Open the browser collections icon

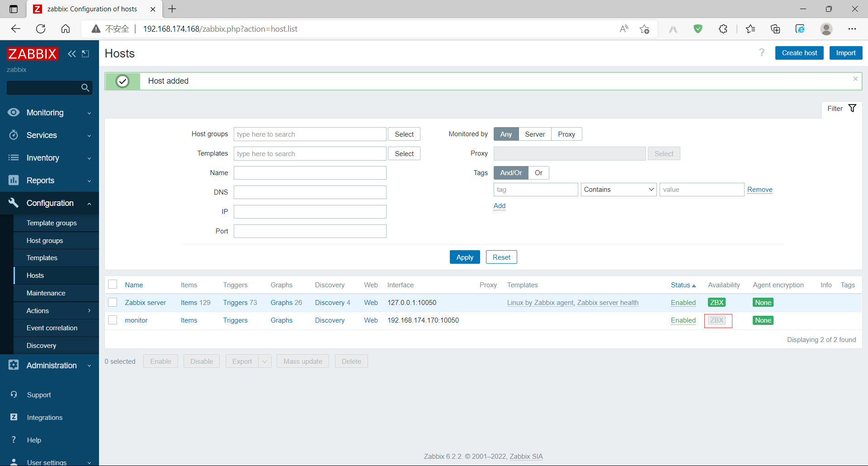[775, 29]
